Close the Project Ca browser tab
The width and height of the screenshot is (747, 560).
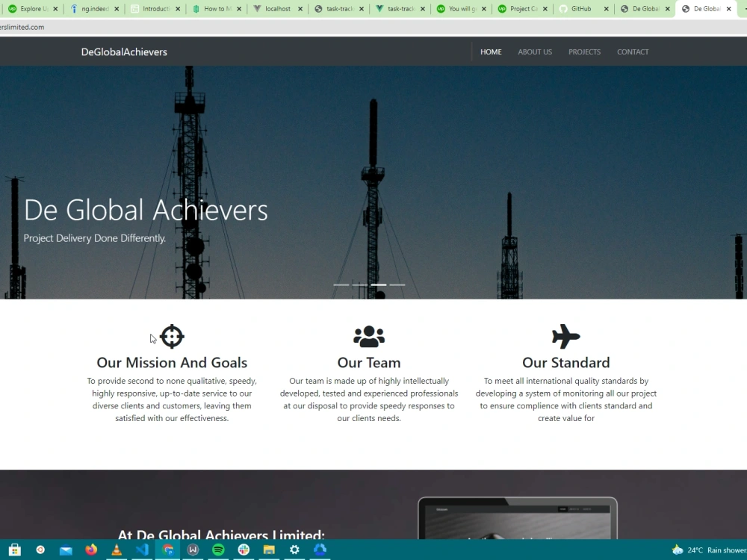(545, 8)
